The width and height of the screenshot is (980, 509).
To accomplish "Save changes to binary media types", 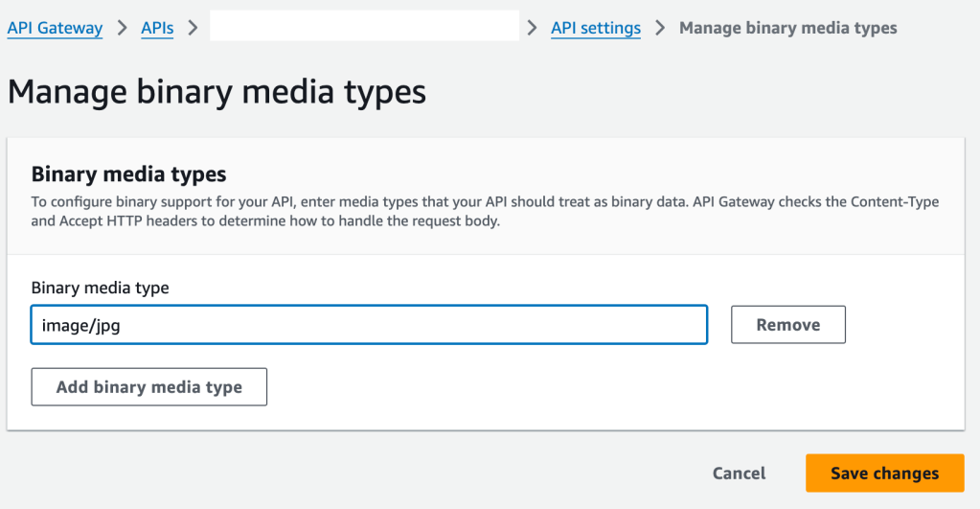I will tap(884, 473).
